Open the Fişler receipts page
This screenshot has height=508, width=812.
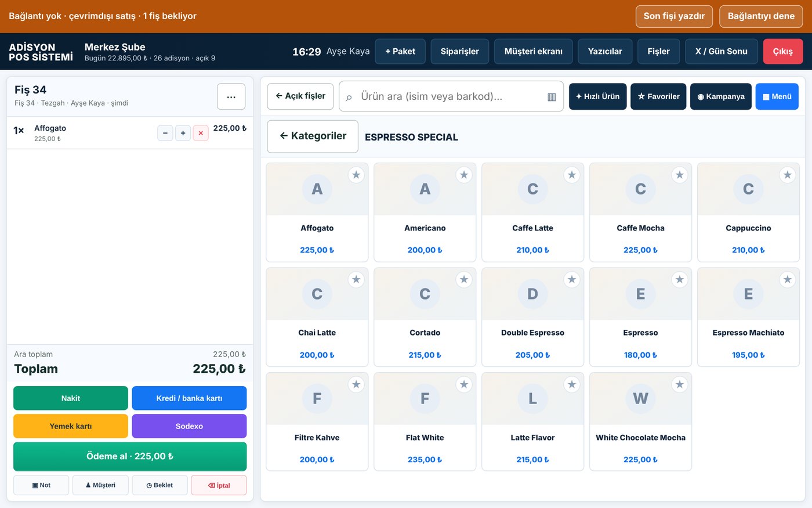pyautogui.click(x=659, y=51)
